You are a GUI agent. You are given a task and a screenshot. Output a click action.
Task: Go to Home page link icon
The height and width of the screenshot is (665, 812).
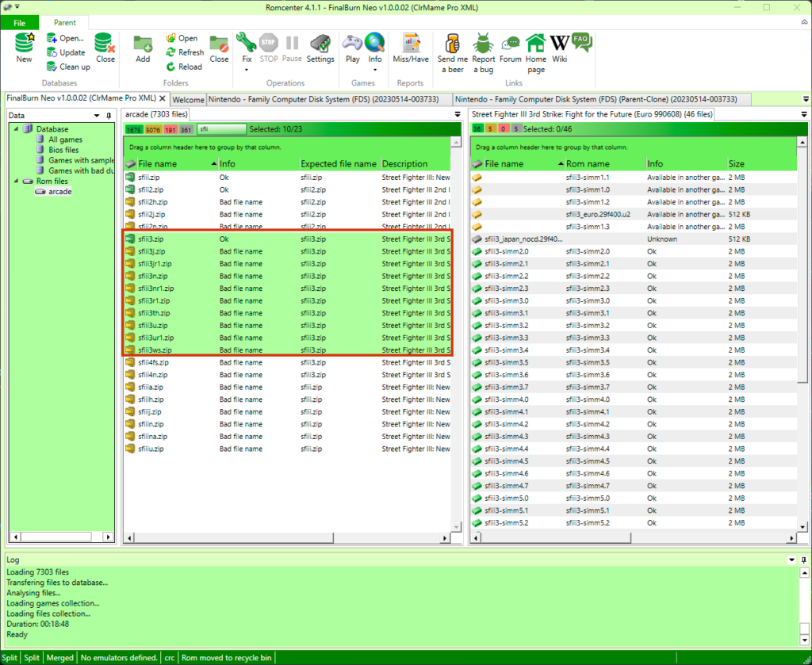pyautogui.click(x=536, y=53)
